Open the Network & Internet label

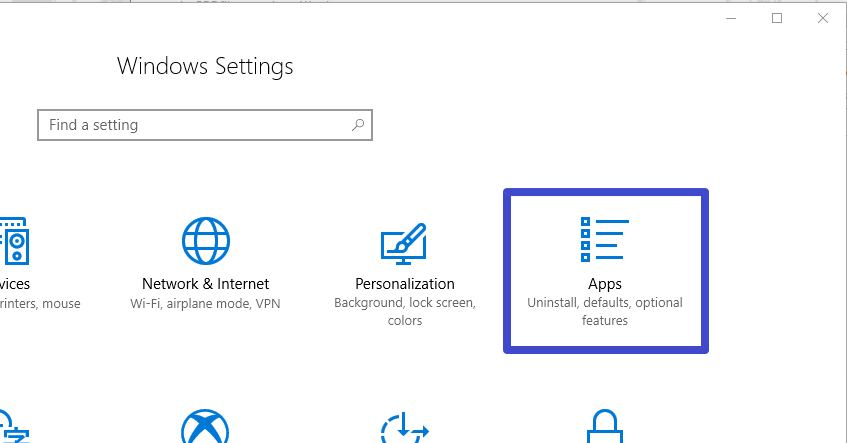(x=205, y=284)
